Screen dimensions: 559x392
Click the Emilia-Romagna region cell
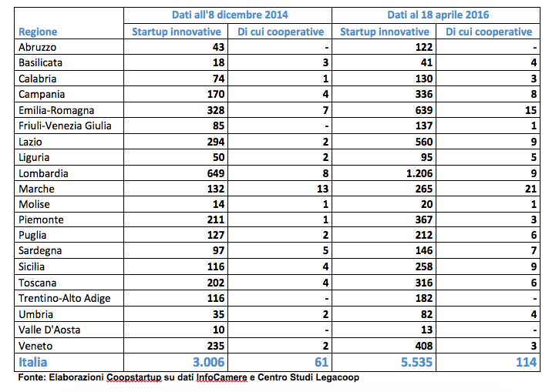(56, 110)
